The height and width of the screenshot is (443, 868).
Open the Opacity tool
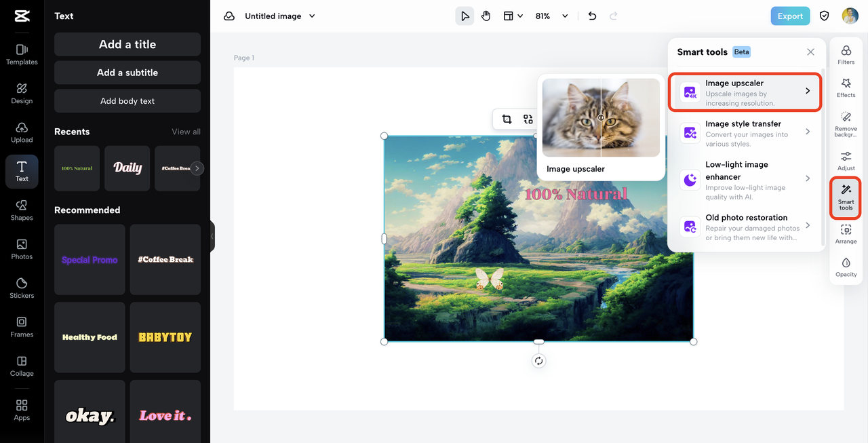[846, 267]
